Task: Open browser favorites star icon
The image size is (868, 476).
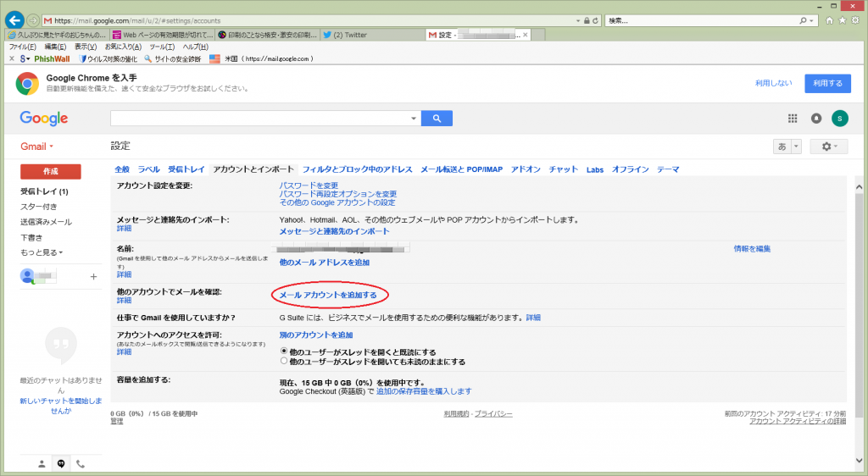Action: pos(842,20)
